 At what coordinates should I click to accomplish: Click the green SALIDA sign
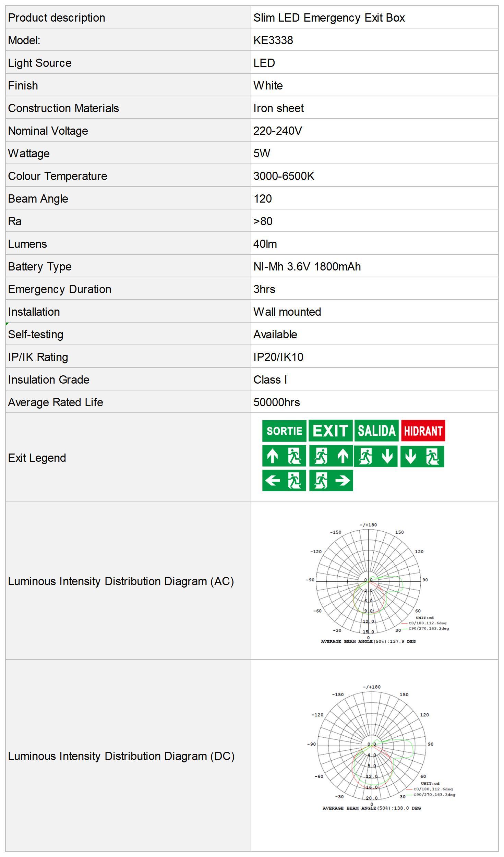(x=376, y=431)
